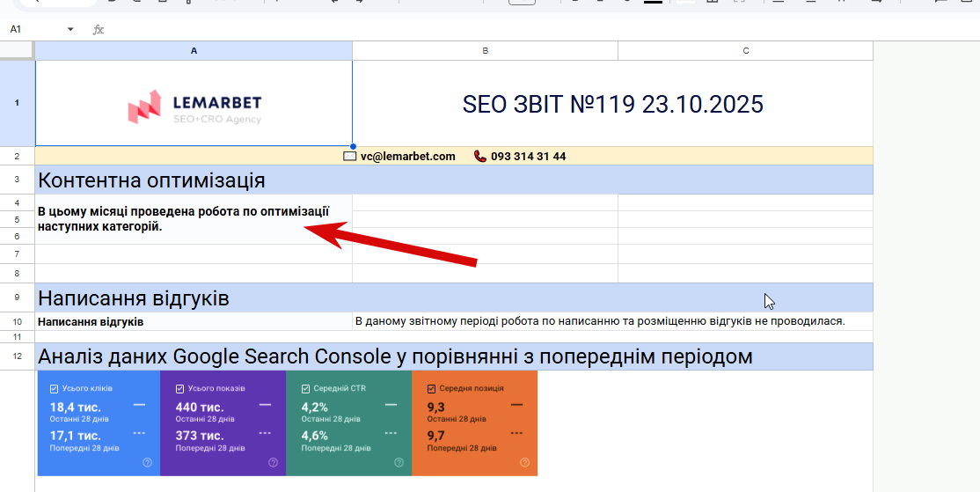980x492 pixels.
Task: Toggle the Середній CTR checkbox
Action: tap(305, 389)
